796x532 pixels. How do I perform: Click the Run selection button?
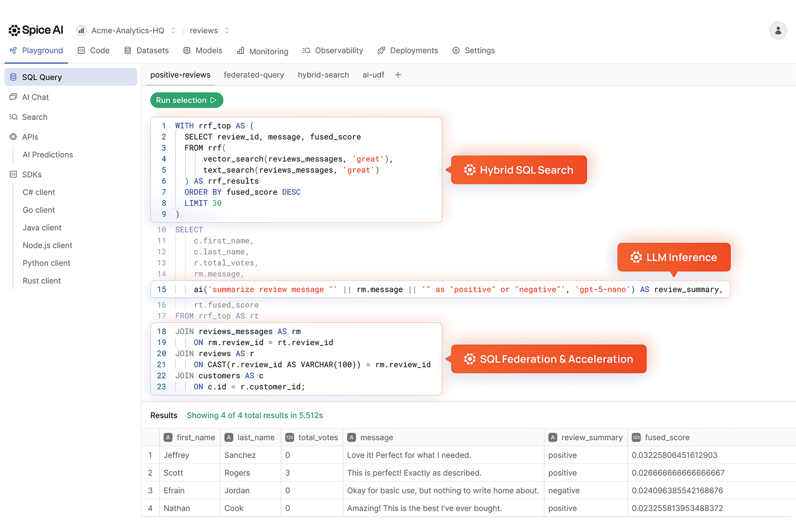[186, 100]
